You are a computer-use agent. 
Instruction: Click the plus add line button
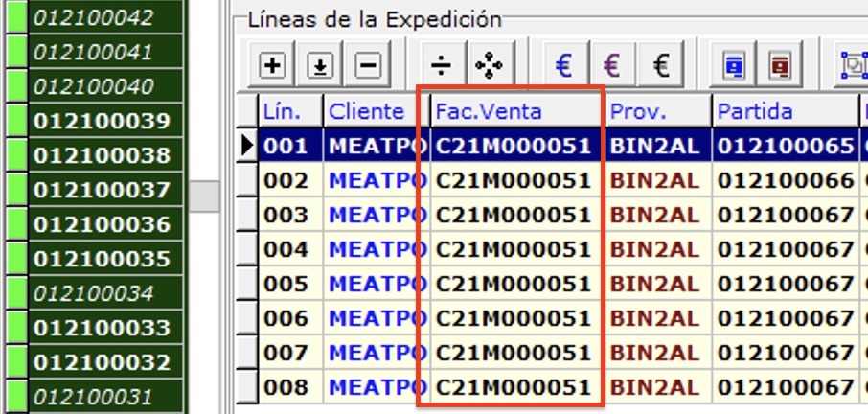click(x=273, y=65)
